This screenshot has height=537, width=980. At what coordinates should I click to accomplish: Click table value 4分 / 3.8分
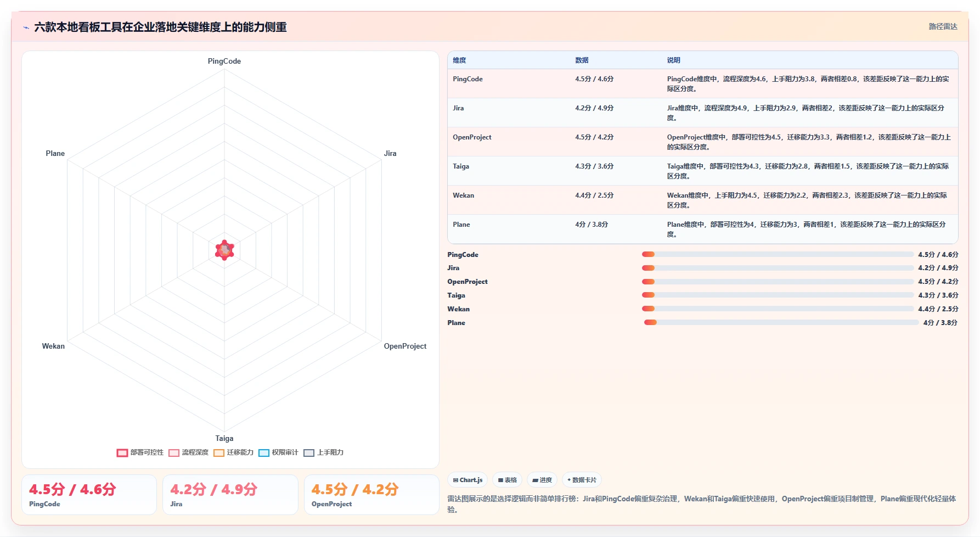[592, 225]
